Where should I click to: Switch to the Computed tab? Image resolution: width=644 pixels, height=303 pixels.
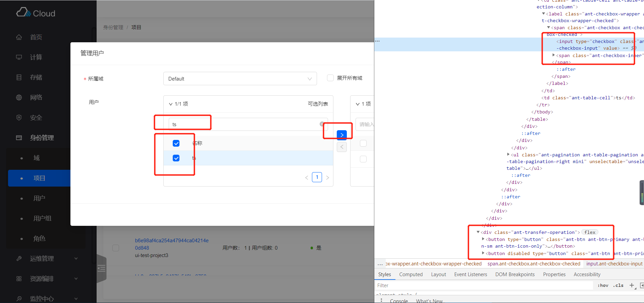click(411, 274)
